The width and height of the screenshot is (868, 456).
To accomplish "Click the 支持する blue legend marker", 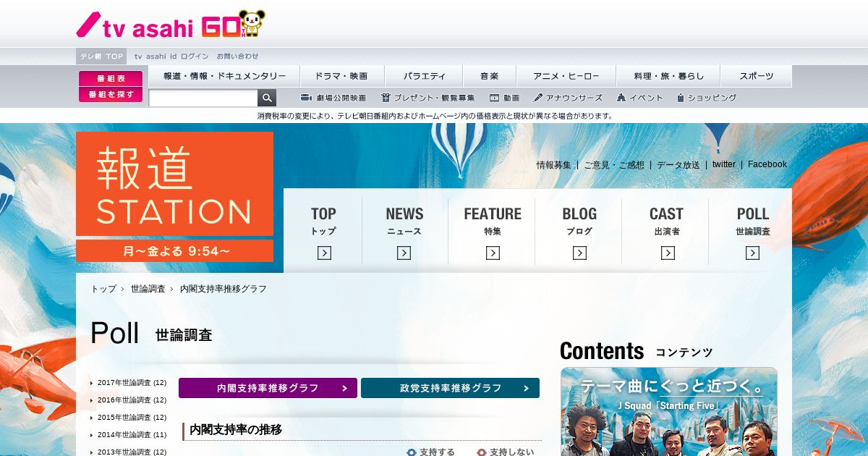I will [x=412, y=452].
